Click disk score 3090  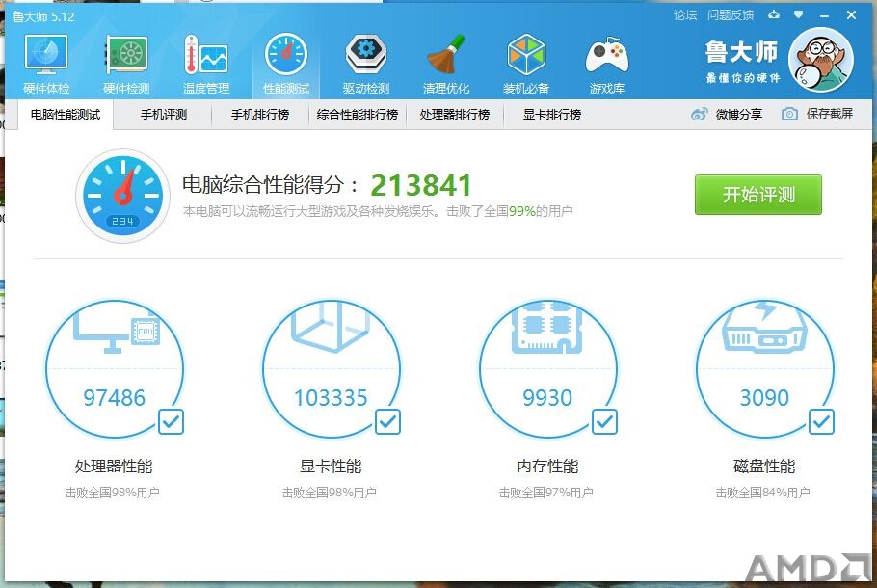[x=764, y=398]
